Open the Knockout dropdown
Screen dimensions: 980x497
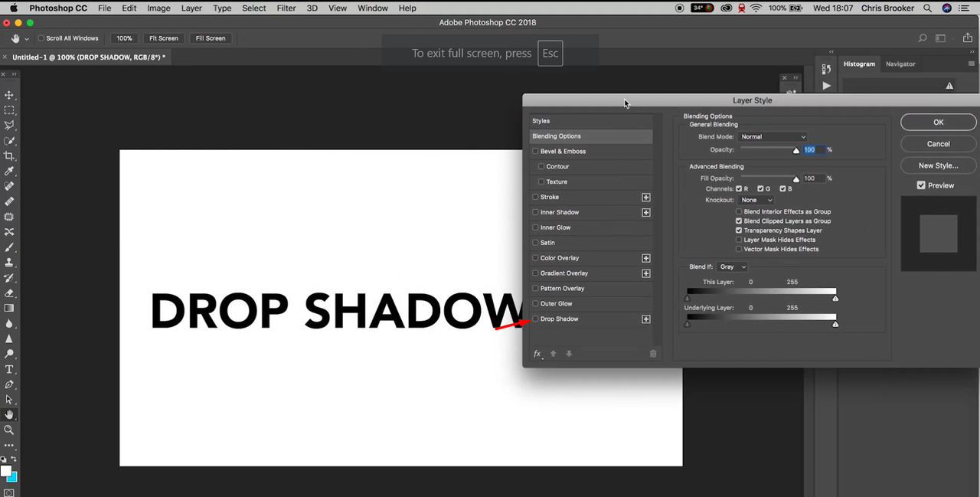[756, 200]
